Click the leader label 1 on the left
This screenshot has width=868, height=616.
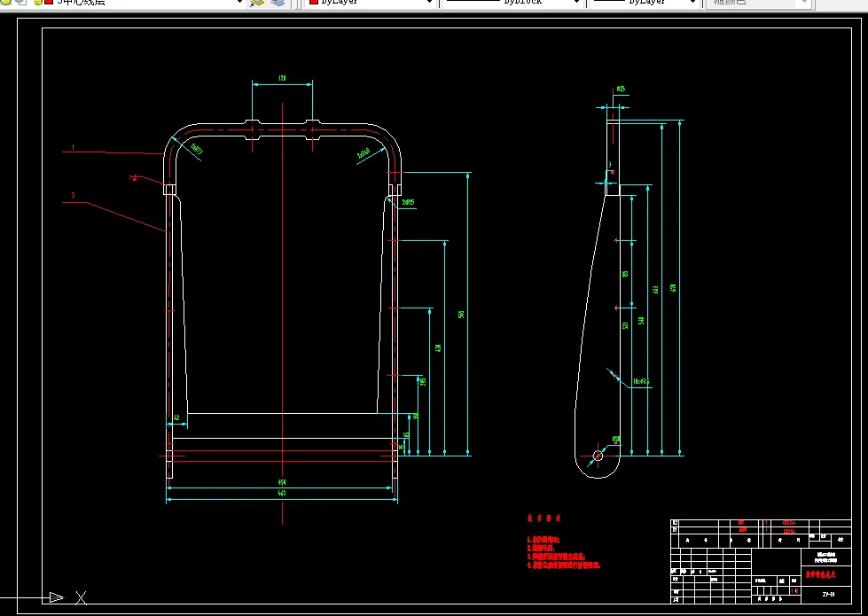tap(74, 147)
